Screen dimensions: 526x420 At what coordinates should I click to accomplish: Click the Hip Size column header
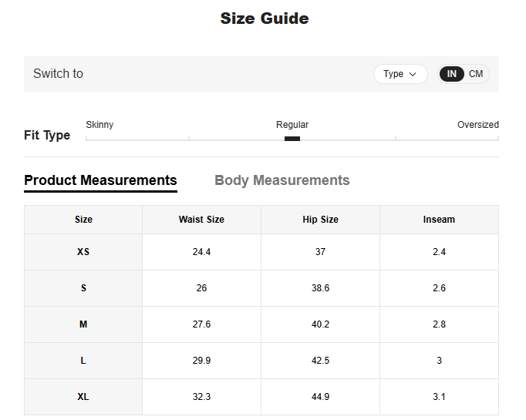click(320, 220)
